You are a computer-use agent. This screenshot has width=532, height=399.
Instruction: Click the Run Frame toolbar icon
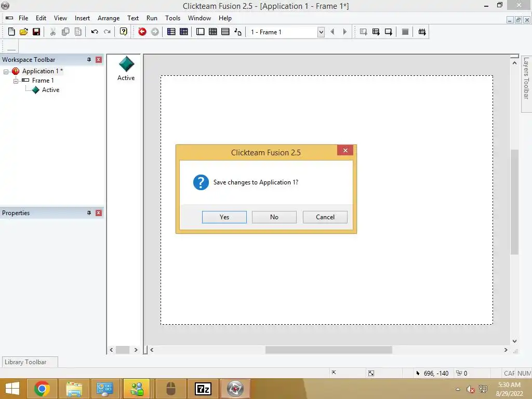click(x=389, y=32)
